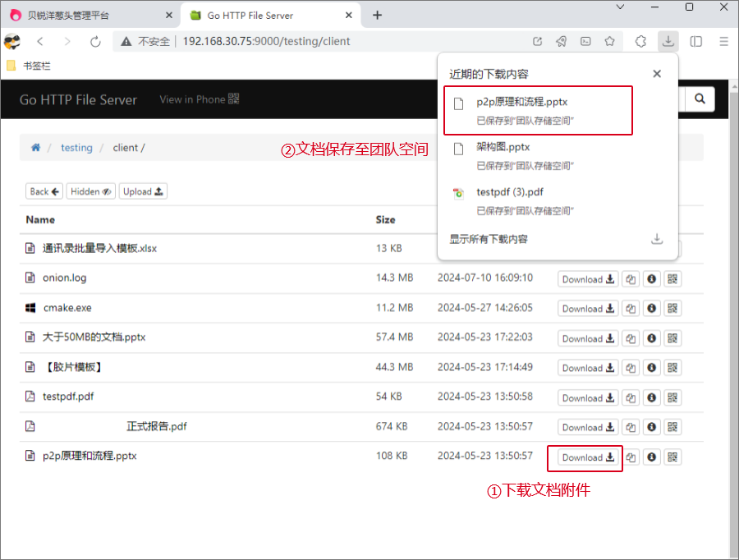This screenshot has height=560, width=739.
Task: Close the 贝锐洋葱头管理平台 tab
Action: [x=168, y=15]
